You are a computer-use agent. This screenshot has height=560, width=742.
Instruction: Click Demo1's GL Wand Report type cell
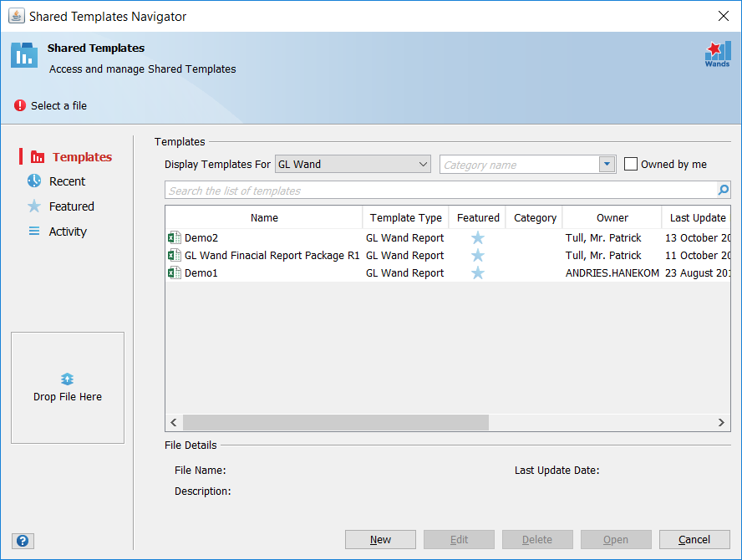click(405, 273)
